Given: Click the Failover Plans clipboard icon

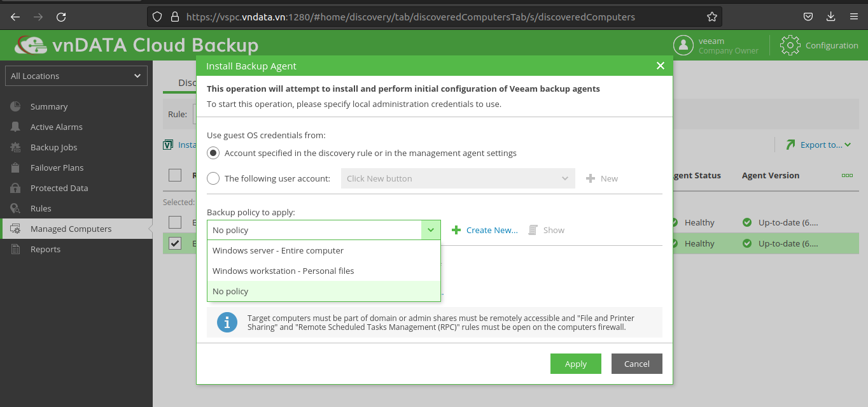Looking at the screenshot, I should 16,168.
